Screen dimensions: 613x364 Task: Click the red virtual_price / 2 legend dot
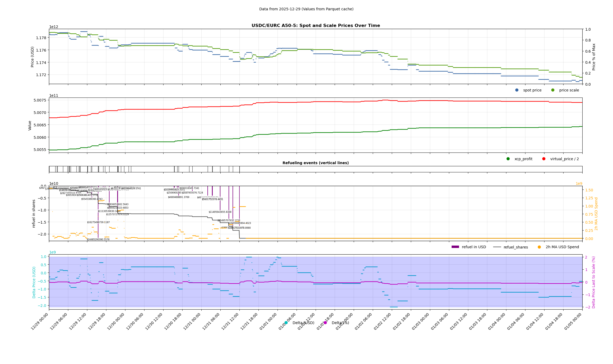(544, 159)
